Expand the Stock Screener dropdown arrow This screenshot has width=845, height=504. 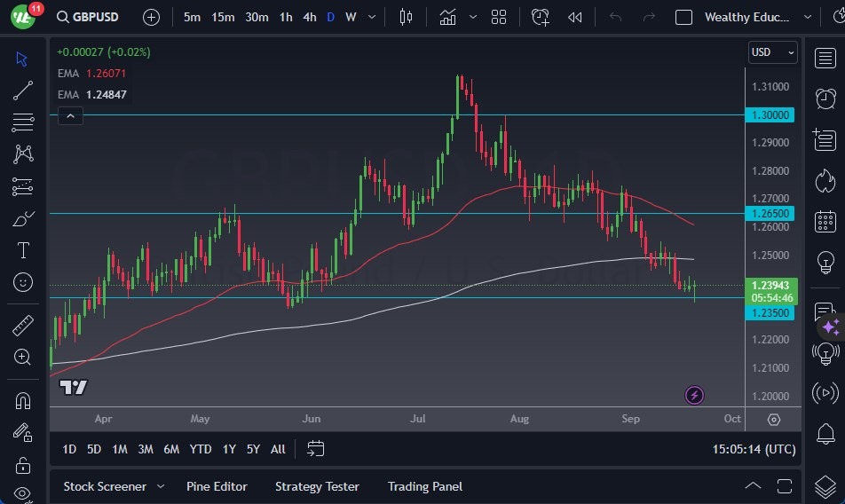[161, 486]
